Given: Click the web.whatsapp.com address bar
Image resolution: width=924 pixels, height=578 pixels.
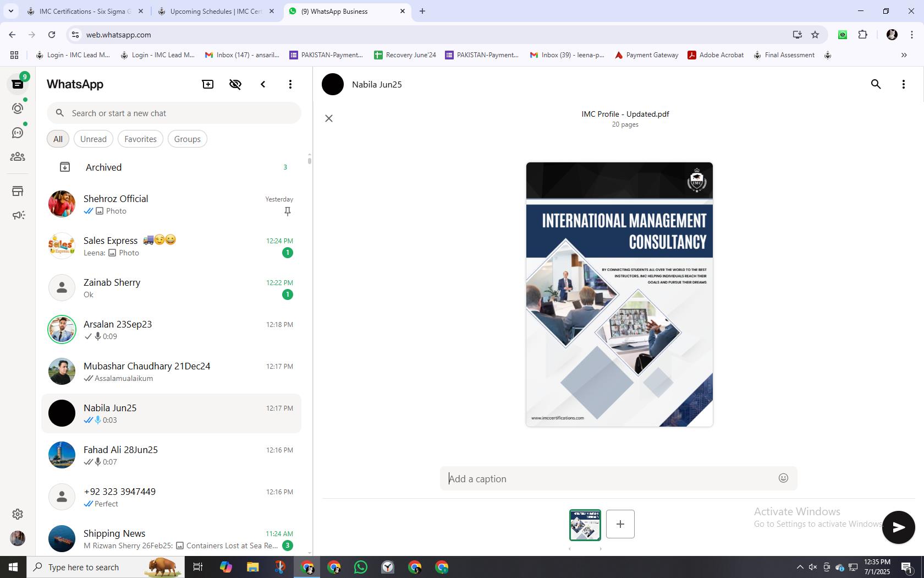Looking at the screenshot, I should click(x=429, y=35).
